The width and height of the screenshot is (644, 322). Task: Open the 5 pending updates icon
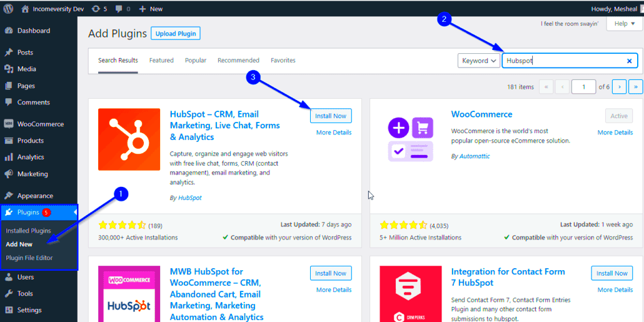click(99, 9)
